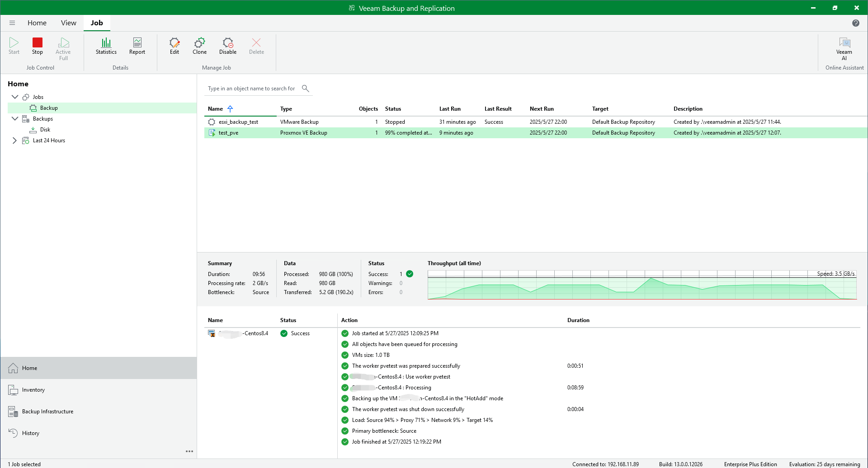The image size is (868, 468).
Task: Click the test_pve job icon
Action: [212, 133]
